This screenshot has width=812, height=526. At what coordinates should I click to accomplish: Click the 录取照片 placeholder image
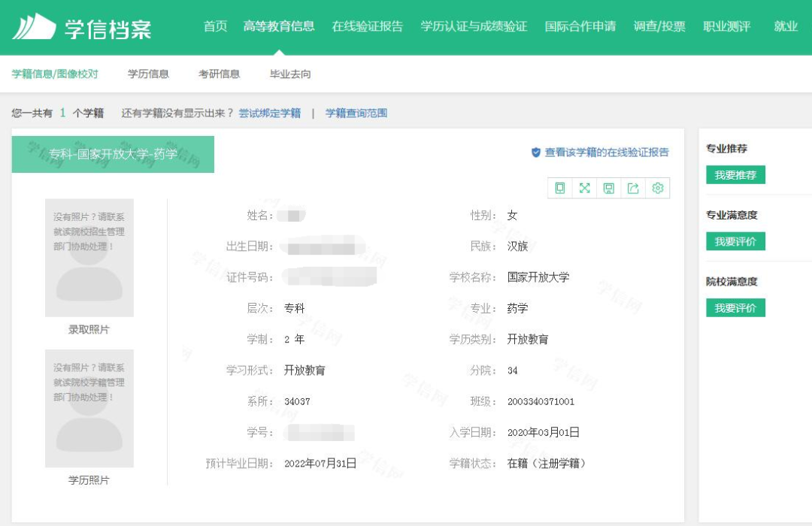pyautogui.click(x=89, y=258)
